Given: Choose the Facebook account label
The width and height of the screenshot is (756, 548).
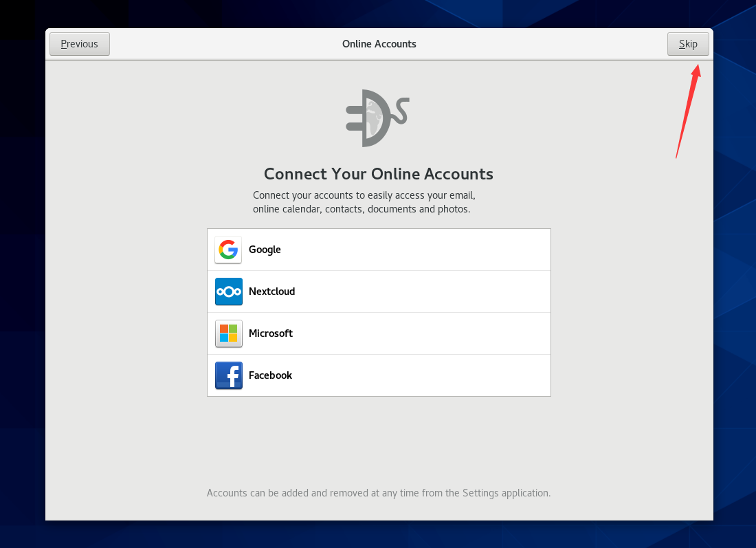Looking at the screenshot, I should click(271, 375).
